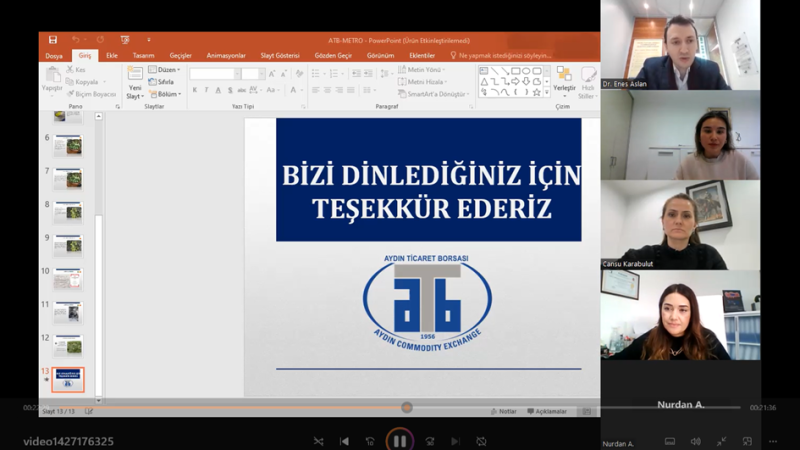This screenshot has width=800, height=450.
Task: Click the Yapıştır paste button
Action: tap(52, 80)
